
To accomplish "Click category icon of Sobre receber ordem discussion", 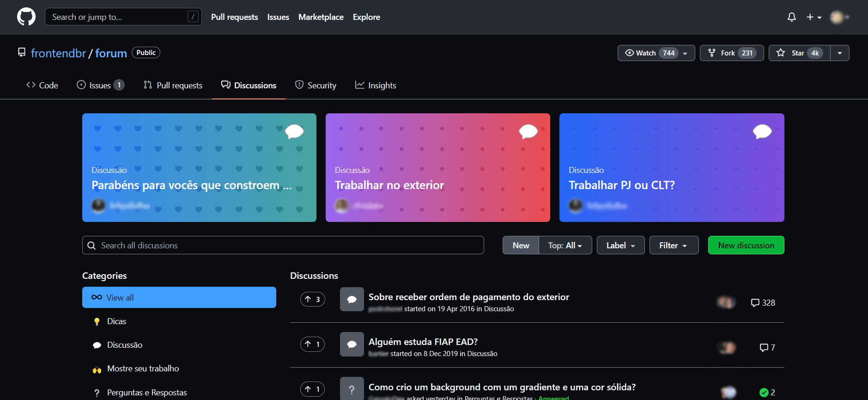I will tap(352, 299).
